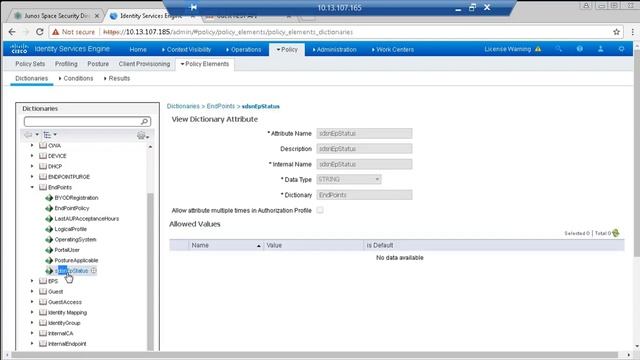
Task: Expand the EPS dictionary node
Action: pos(32,281)
